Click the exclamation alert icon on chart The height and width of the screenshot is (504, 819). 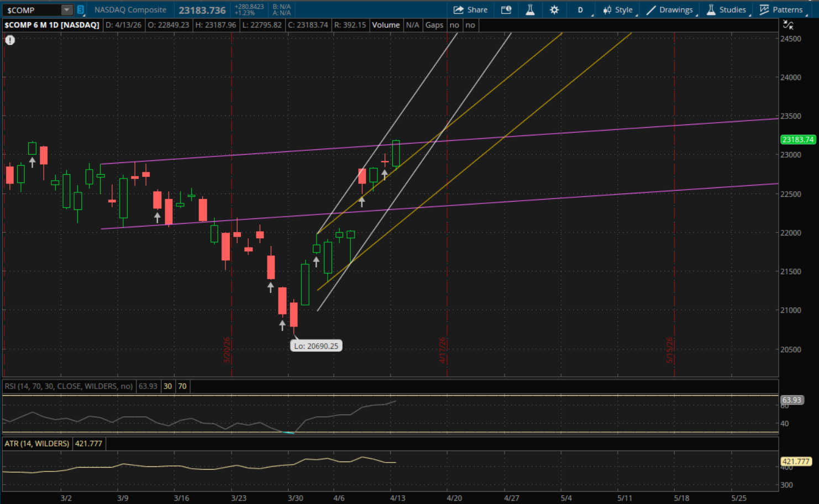(10, 40)
